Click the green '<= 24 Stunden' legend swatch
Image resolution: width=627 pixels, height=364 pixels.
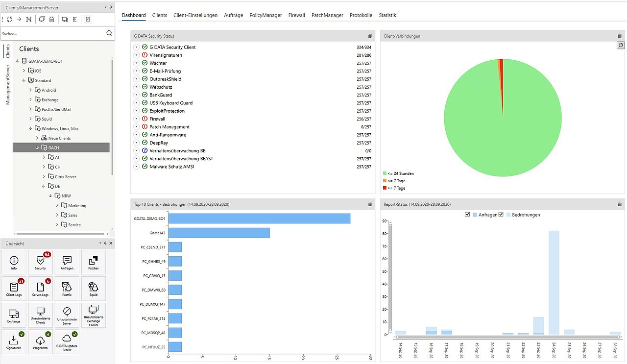pos(385,173)
